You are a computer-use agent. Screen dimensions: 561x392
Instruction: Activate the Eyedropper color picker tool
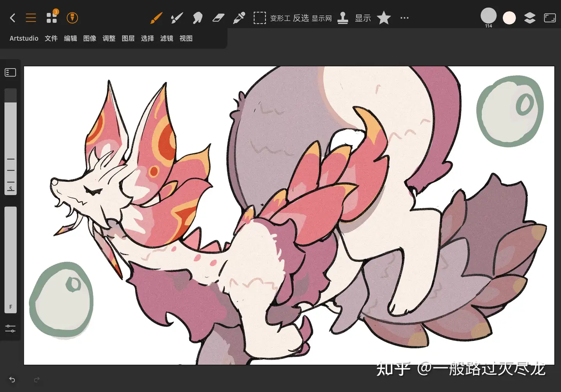point(239,18)
